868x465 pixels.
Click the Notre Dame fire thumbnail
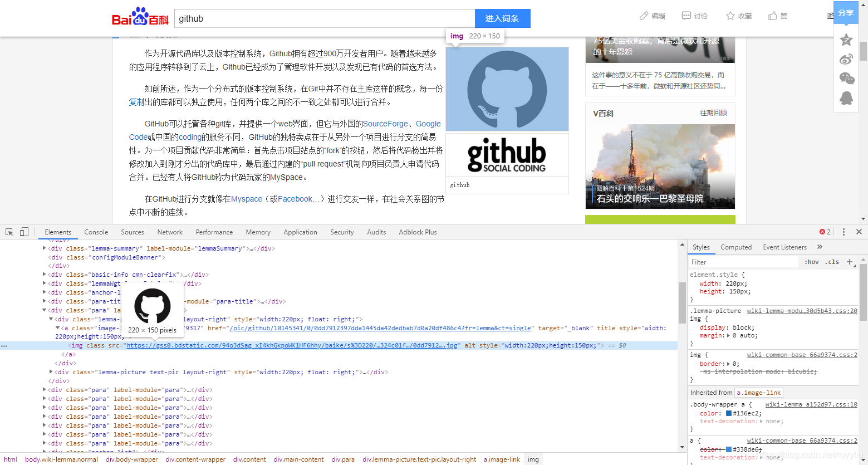pos(660,167)
